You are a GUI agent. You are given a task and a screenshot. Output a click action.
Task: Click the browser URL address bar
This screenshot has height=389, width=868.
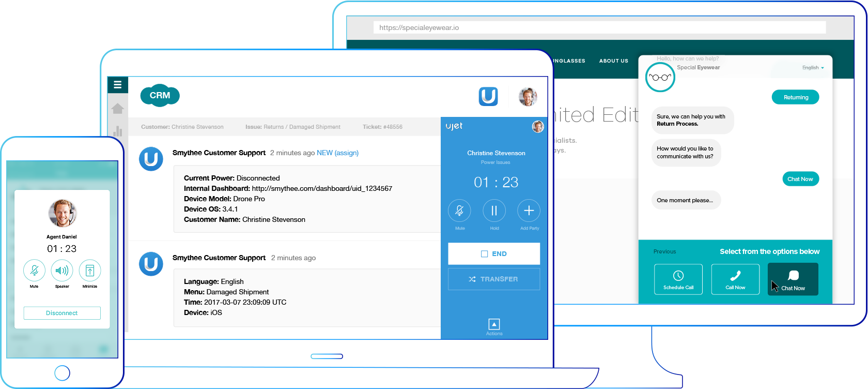599,28
